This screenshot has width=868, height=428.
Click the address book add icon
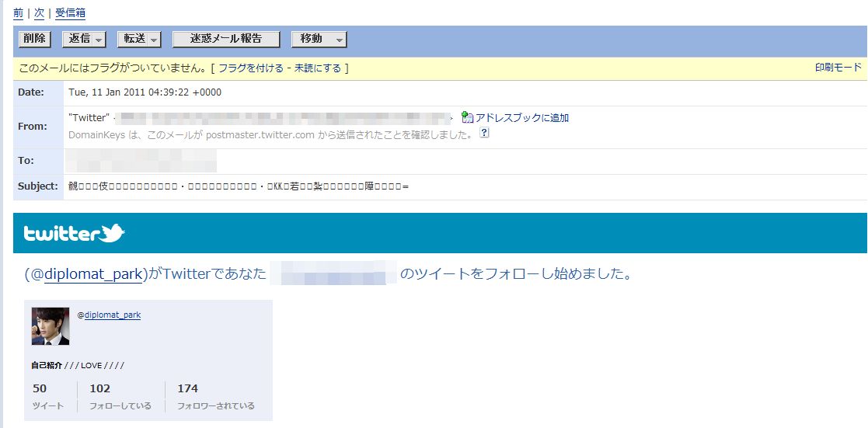[x=467, y=117]
